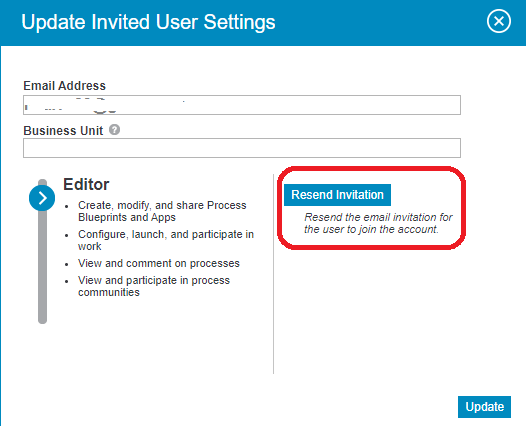Viewport: 526px width, 426px height.
Task: Click the 'Configure, launch, and participate in work' bullet
Action: pyautogui.click(x=166, y=240)
